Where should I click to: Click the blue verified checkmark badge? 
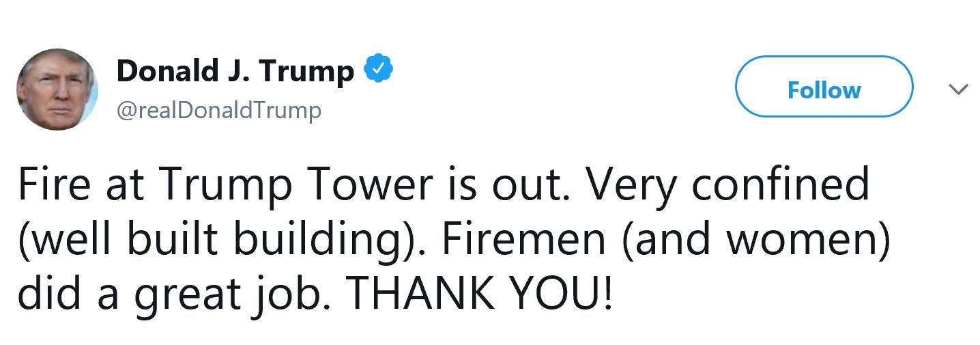pos(379,70)
